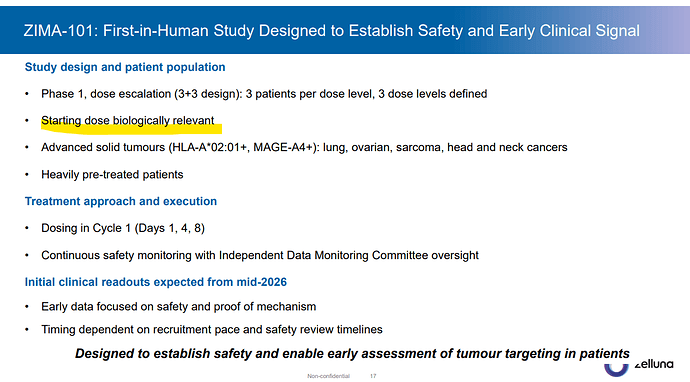Select the 'Study design and patient population' heading
Screen dimensions: 690x382
point(125,67)
